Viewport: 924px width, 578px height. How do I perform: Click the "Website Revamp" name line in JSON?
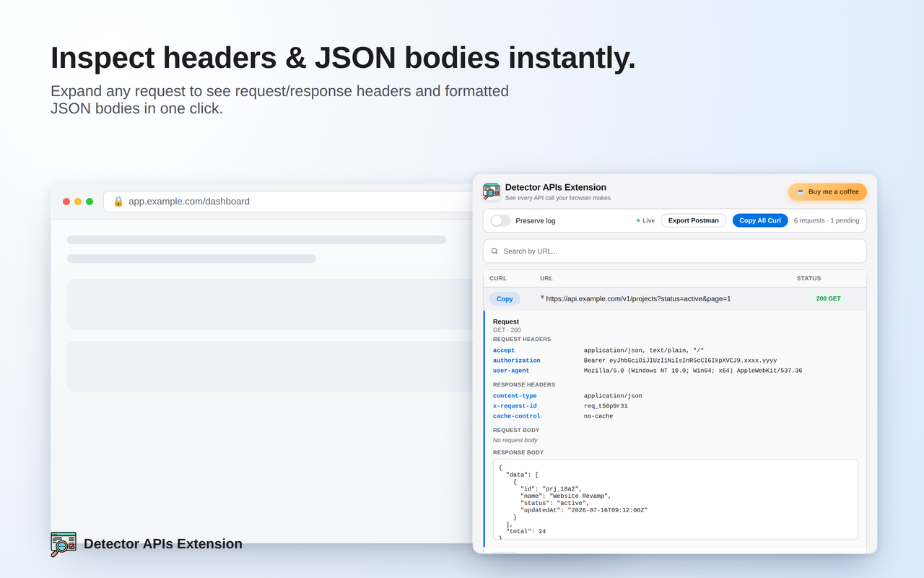[565, 496]
